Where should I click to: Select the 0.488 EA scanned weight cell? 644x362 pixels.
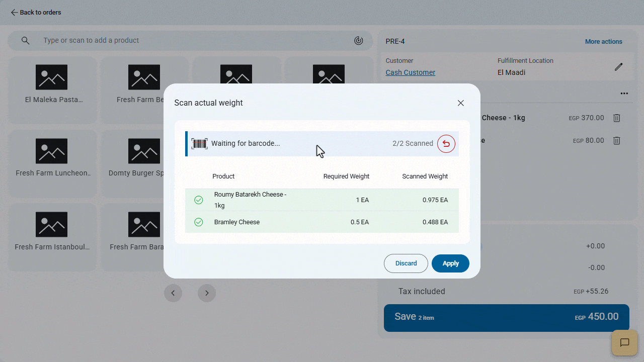tap(435, 222)
